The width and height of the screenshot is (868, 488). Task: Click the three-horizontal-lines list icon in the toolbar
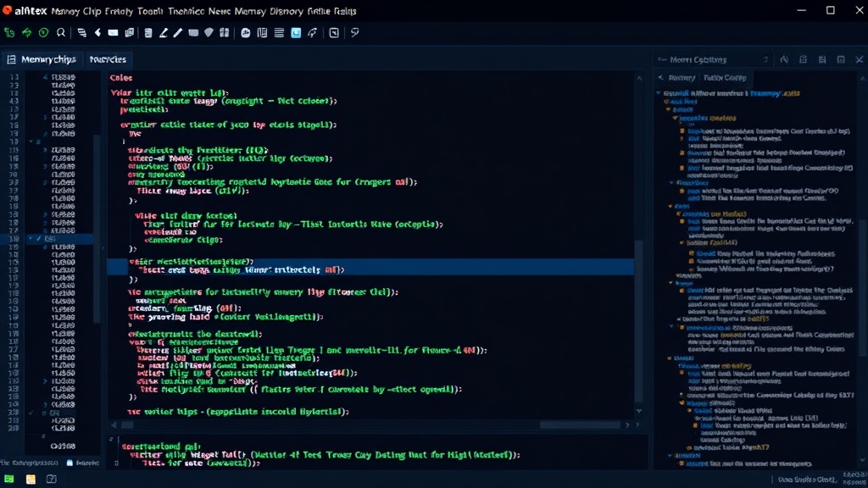click(279, 33)
